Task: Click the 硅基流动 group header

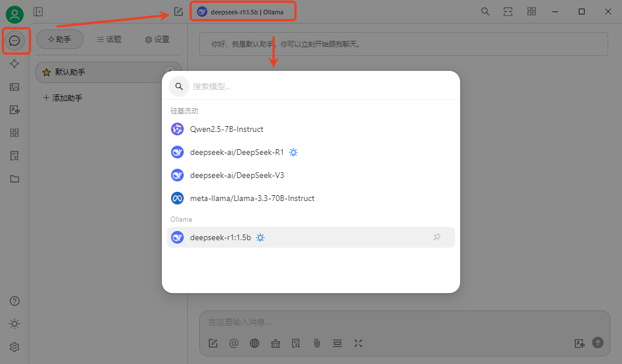Action: click(x=184, y=111)
